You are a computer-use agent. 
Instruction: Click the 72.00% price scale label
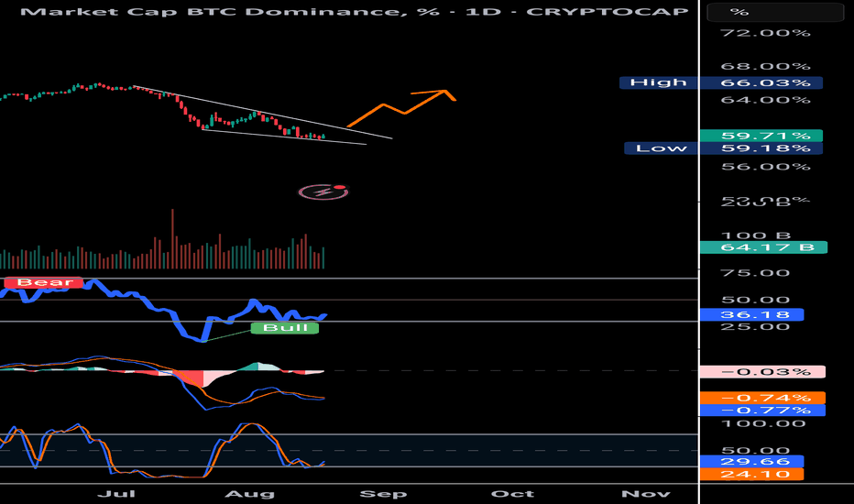coord(766,33)
